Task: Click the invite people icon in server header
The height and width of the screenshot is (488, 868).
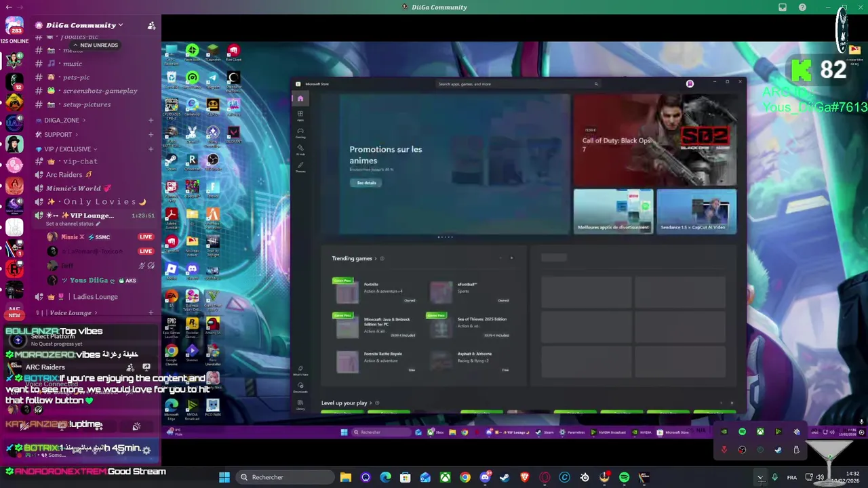Action: [x=152, y=25]
